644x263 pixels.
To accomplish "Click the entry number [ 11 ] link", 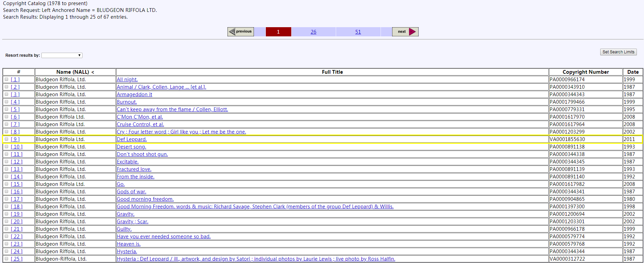I will (17, 154).
